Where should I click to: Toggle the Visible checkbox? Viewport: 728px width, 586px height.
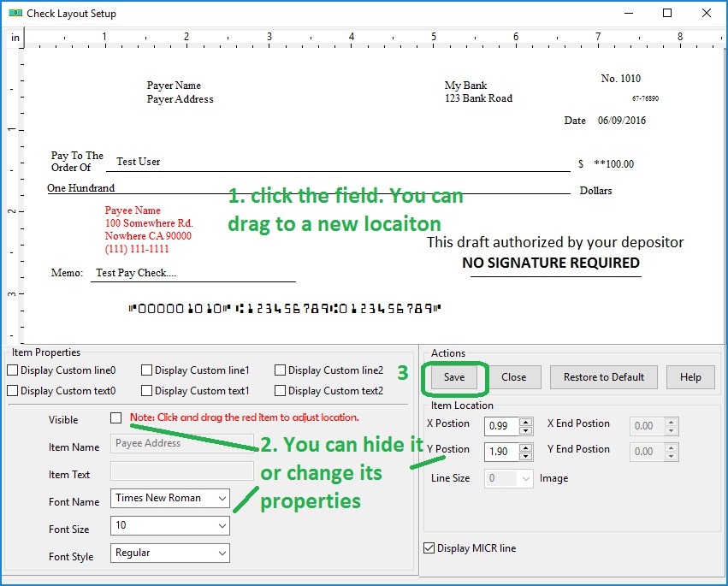[x=116, y=418]
